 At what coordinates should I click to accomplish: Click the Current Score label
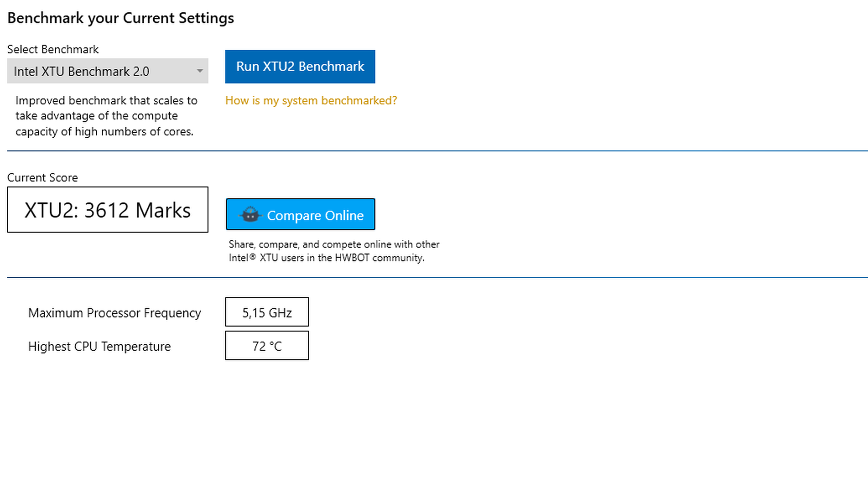point(42,178)
